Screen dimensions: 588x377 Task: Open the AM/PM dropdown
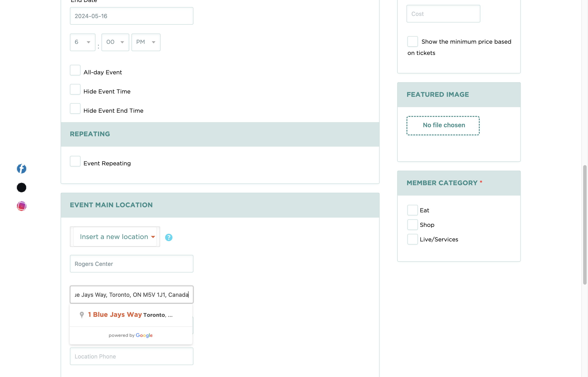point(146,42)
